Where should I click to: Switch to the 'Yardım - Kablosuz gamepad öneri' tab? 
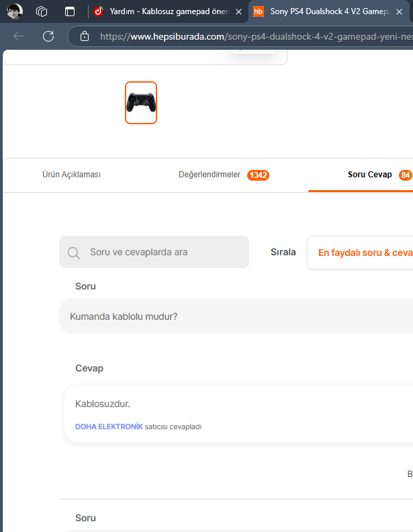(169, 11)
